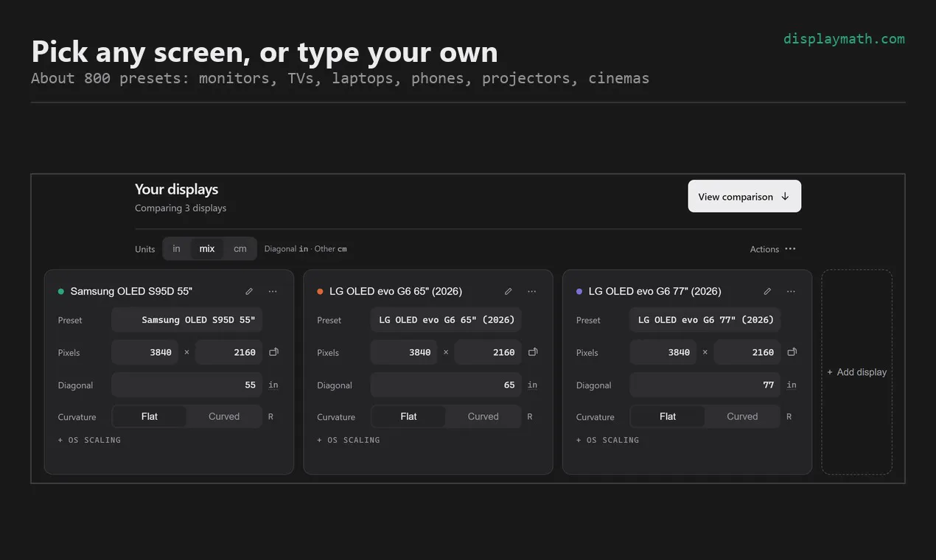
Task: Click the Diagonal field showing 77
Action: tap(705, 385)
